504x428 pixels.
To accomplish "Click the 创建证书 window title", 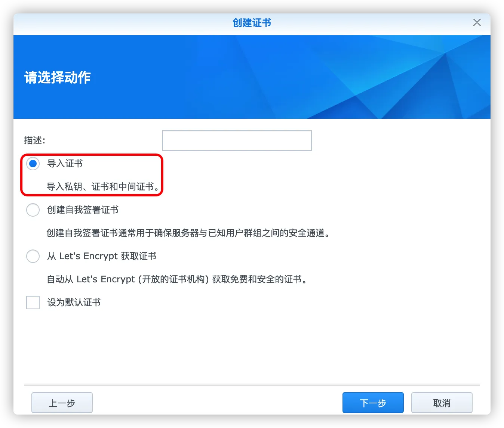I will pyautogui.click(x=252, y=23).
